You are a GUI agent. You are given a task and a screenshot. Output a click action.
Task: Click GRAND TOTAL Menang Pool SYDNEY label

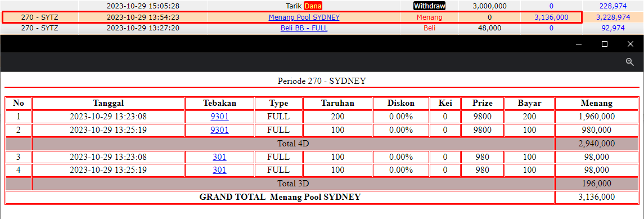[x=280, y=197]
